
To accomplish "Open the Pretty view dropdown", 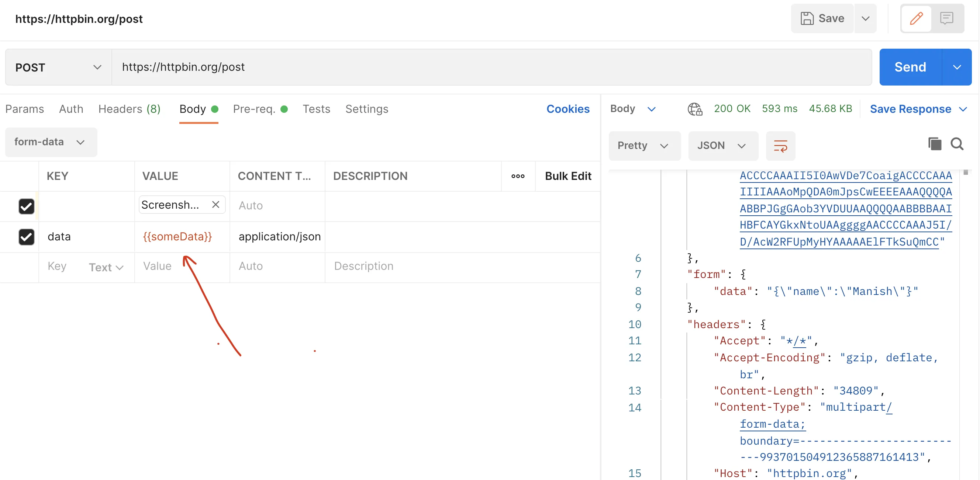I will click(x=643, y=146).
